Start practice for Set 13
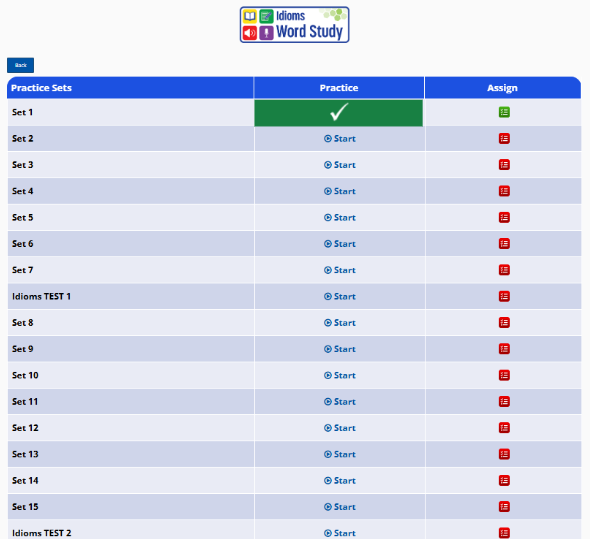590x539 pixels. 339,454
